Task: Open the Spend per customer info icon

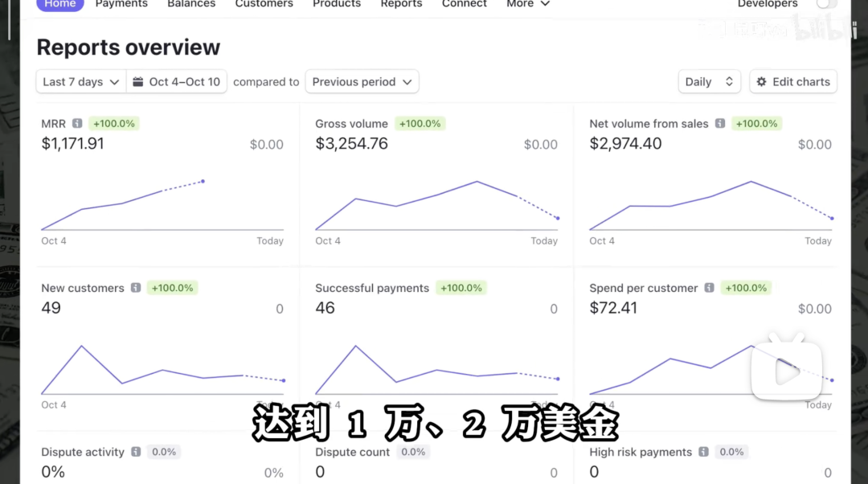Action: (x=709, y=287)
